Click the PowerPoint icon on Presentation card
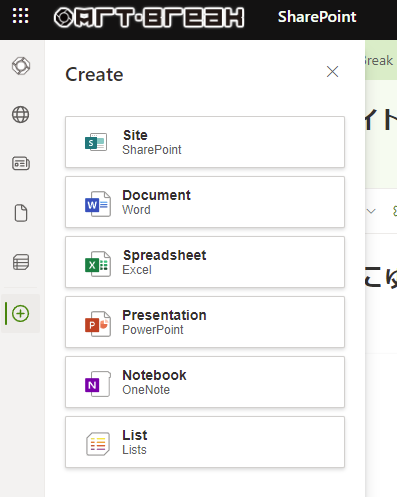Screen dimensions: 397x497 point(98,324)
